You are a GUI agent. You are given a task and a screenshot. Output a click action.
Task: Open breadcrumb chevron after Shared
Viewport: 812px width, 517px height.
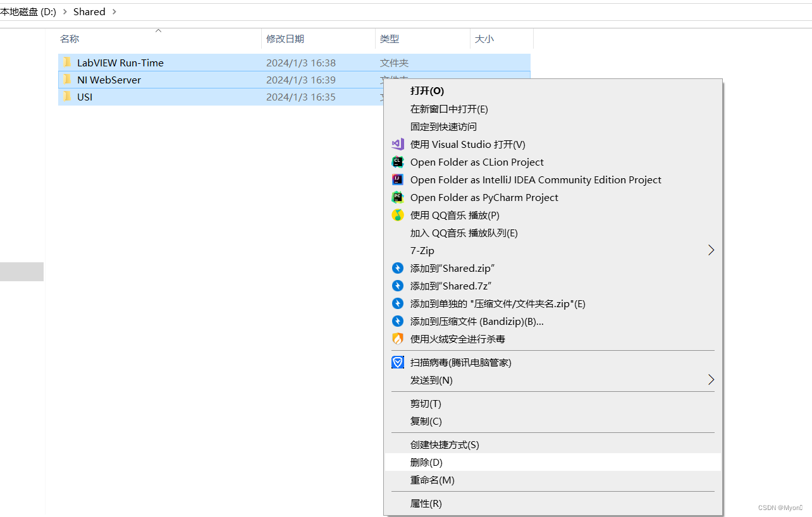114,12
